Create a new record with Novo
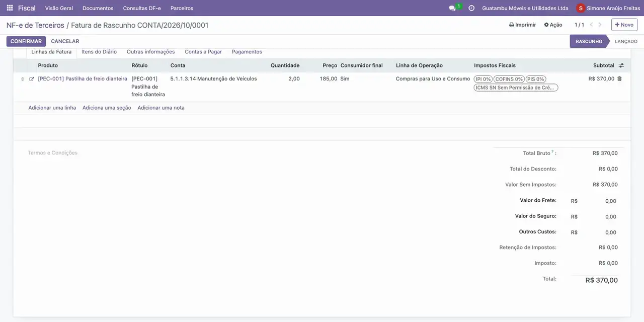The height and width of the screenshot is (322, 644). point(624,25)
